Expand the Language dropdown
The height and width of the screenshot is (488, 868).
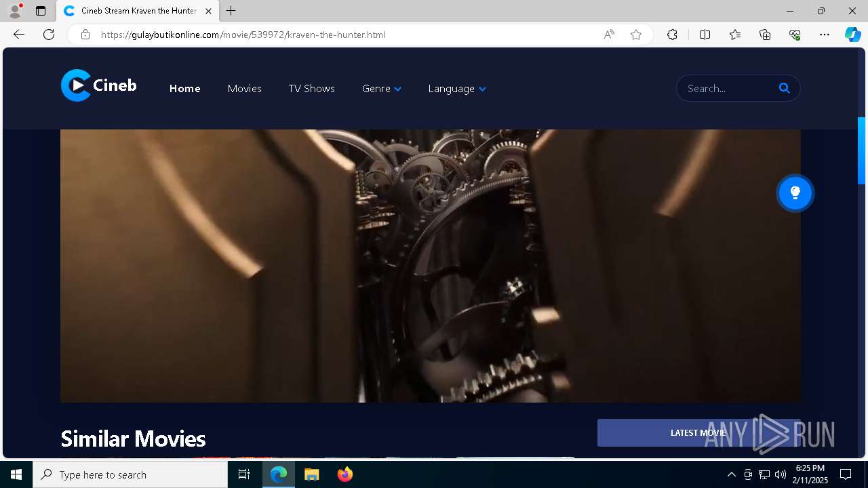coord(456,89)
